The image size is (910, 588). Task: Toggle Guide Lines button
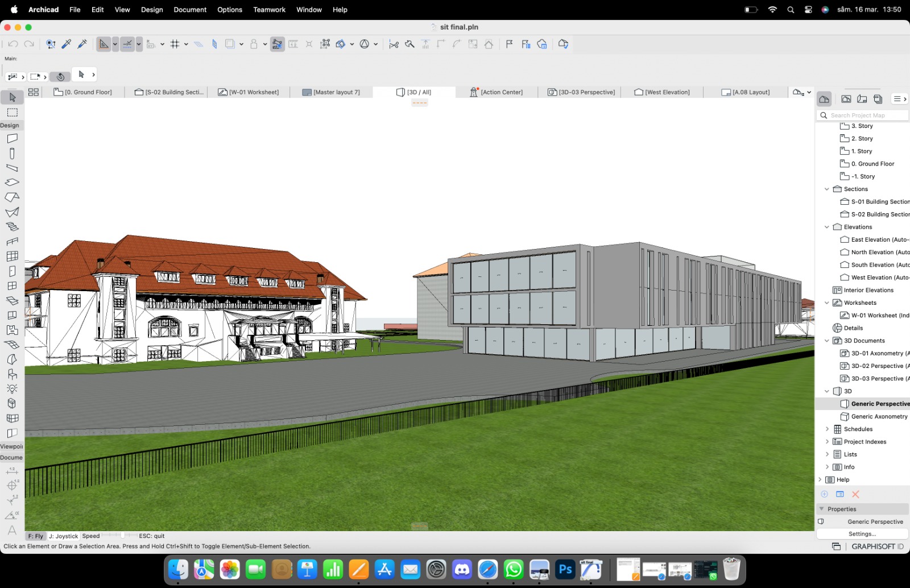pyautogui.click(x=104, y=44)
